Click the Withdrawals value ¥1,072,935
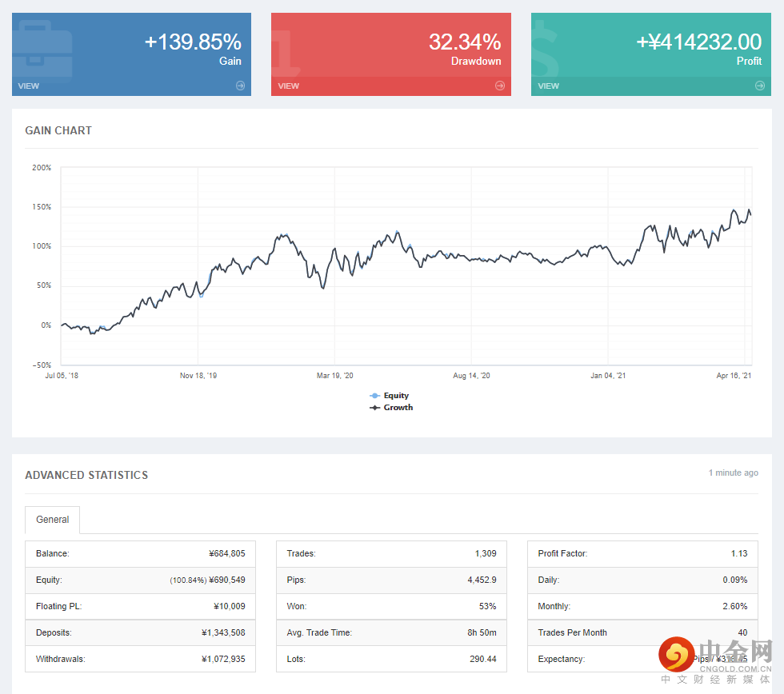Image resolution: width=784 pixels, height=694 pixels. click(223, 659)
